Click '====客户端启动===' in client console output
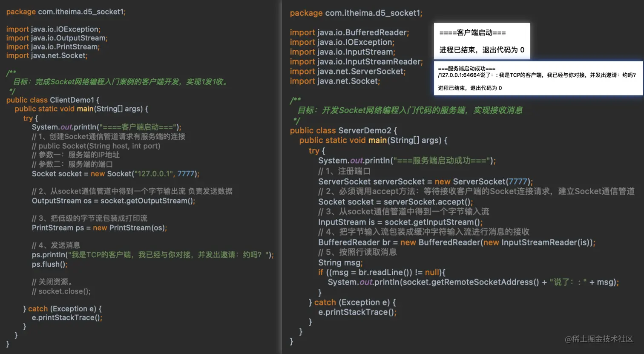Screen dimensions: 644x354 473,33
